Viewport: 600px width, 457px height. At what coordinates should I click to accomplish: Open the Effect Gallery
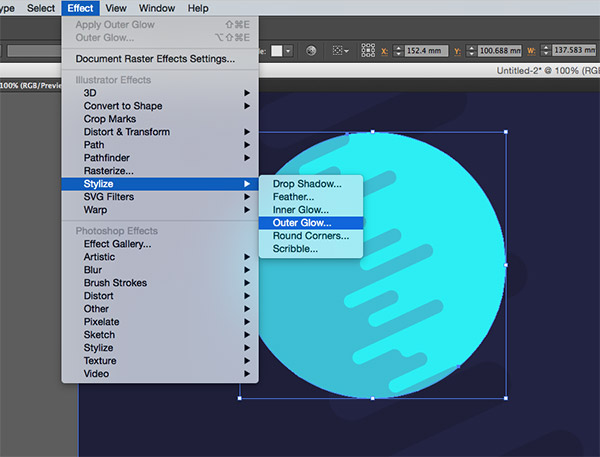[117, 244]
